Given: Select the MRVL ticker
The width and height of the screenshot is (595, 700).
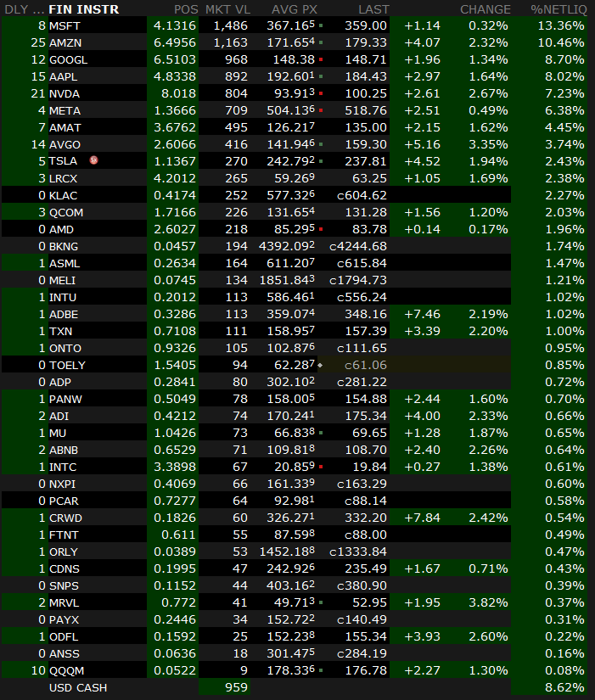Looking at the screenshot, I should coord(64,602).
